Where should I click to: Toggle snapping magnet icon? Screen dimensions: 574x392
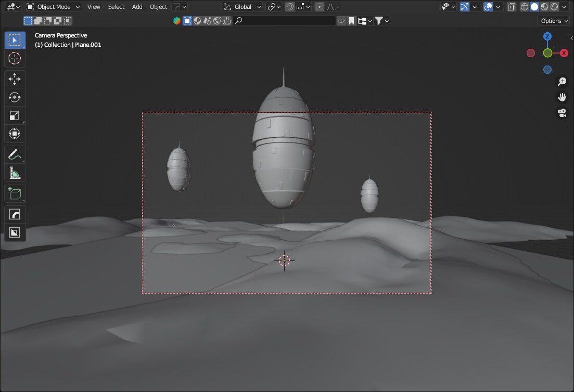pyautogui.click(x=289, y=7)
